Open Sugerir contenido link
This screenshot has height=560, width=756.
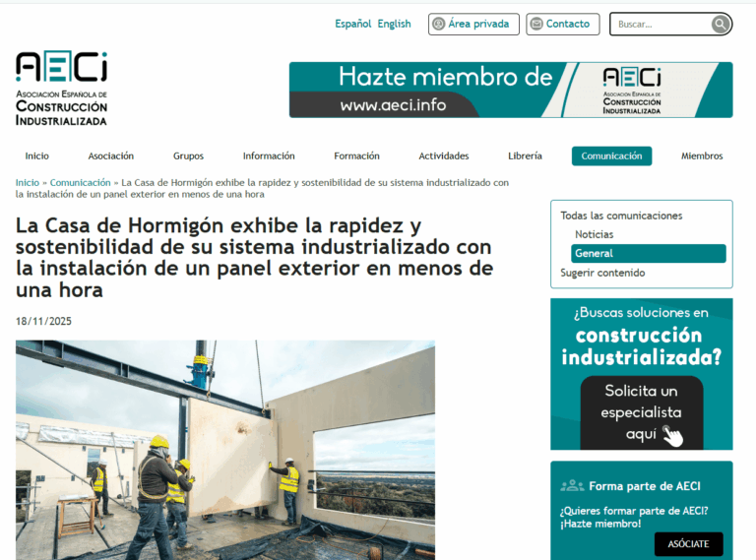click(x=602, y=273)
